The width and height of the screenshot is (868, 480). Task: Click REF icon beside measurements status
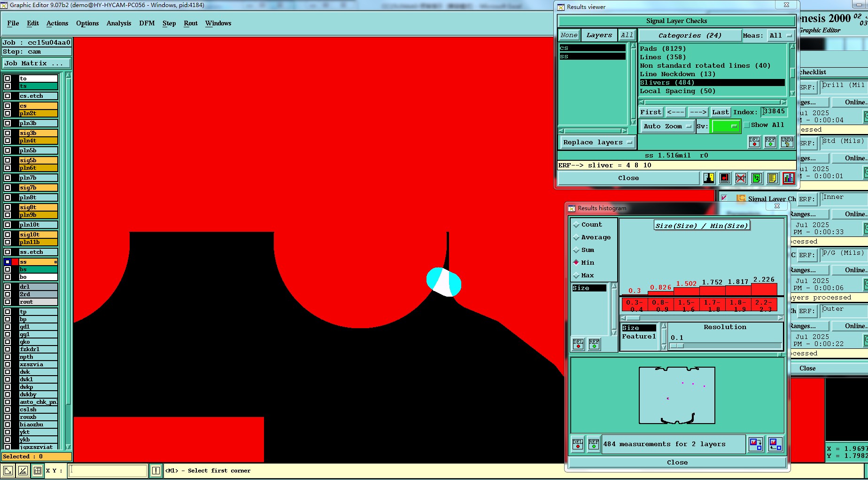click(x=594, y=444)
